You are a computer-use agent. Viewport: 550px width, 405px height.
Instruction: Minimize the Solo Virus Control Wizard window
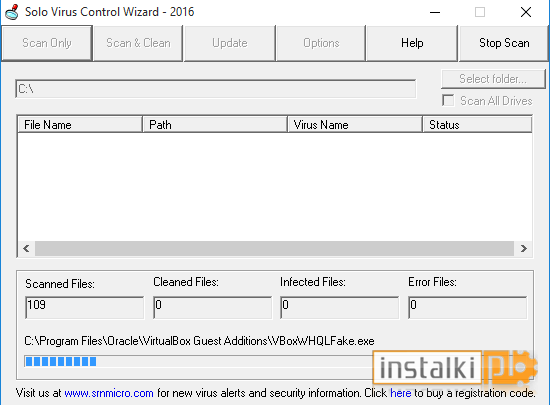point(435,12)
